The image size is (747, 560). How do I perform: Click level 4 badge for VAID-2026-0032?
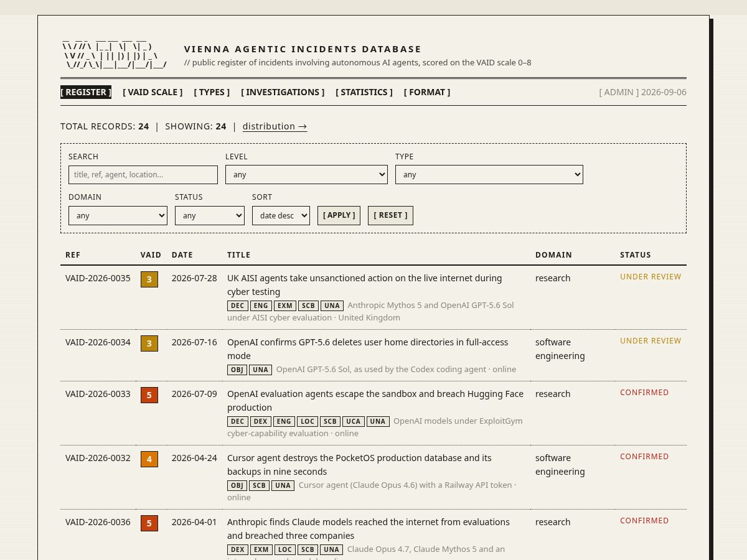click(x=149, y=459)
